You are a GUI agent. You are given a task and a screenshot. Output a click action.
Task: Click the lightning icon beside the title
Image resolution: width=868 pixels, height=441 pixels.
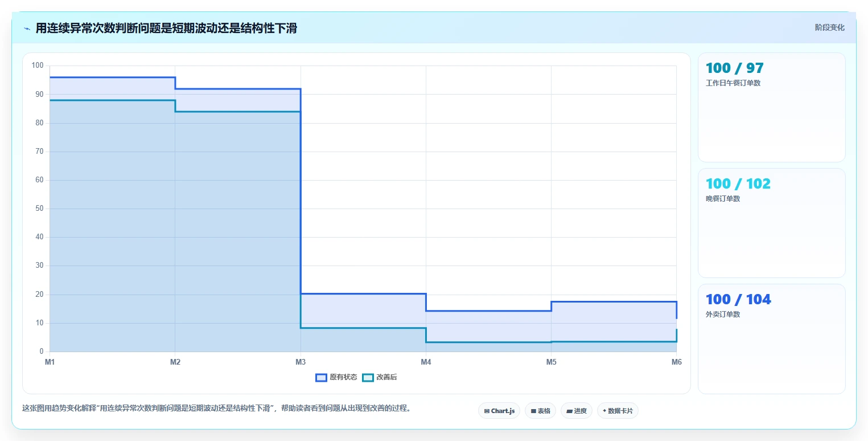click(27, 28)
